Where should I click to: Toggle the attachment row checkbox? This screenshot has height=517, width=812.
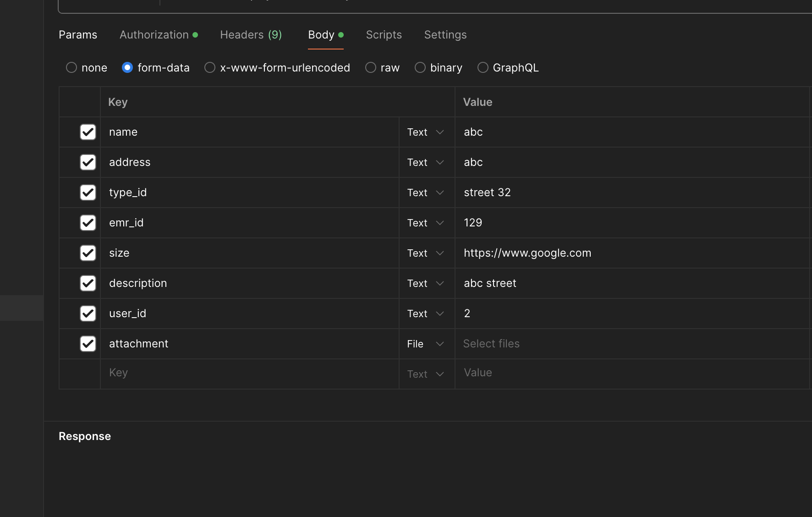coord(88,344)
